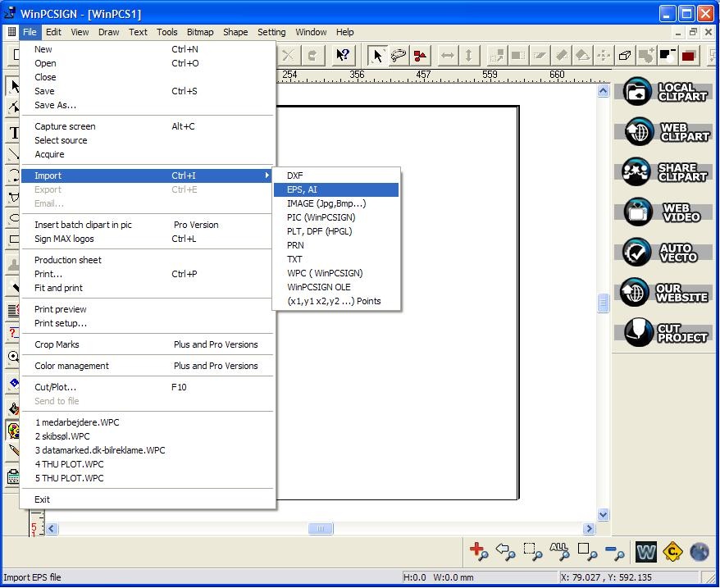Expand the Import submenu entry
Viewport: 720px width, 588px height.
click(x=148, y=175)
